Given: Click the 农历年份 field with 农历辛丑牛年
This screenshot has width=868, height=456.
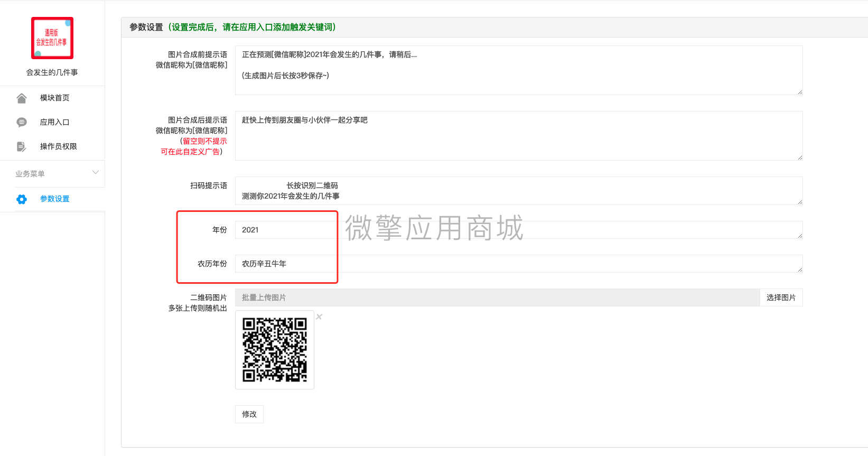Looking at the screenshot, I should [519, 264].
